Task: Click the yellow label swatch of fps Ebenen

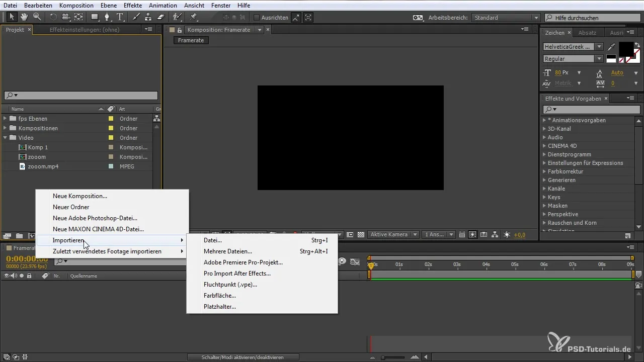Action: [111, 119]
